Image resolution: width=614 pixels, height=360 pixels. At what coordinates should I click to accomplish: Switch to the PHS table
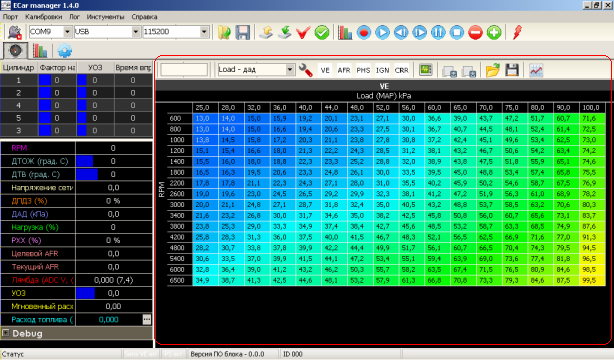coord(363,70)
